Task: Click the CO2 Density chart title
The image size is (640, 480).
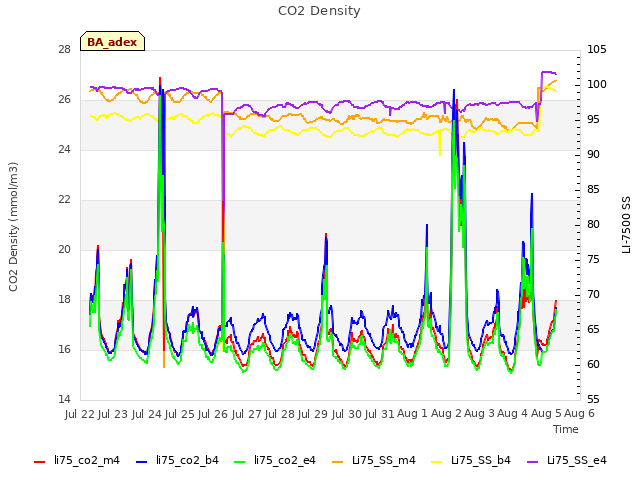Action: pyautogui.click(x=319, y=11)
